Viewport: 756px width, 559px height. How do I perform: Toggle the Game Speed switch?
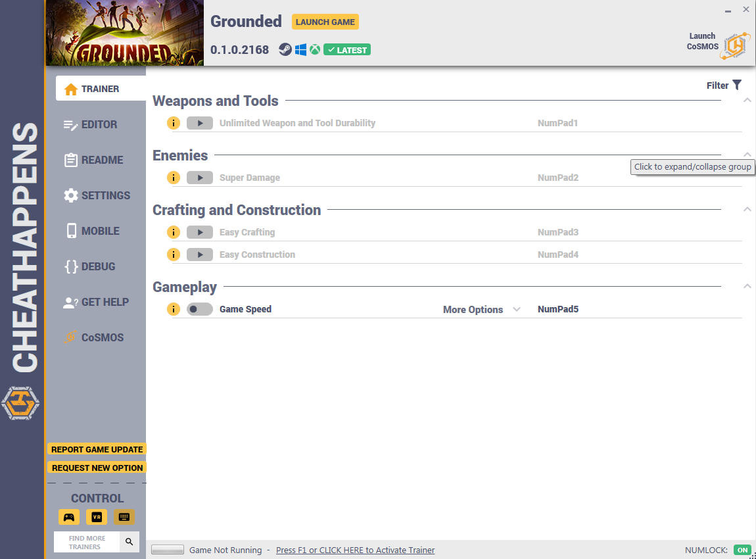(200, 309)
